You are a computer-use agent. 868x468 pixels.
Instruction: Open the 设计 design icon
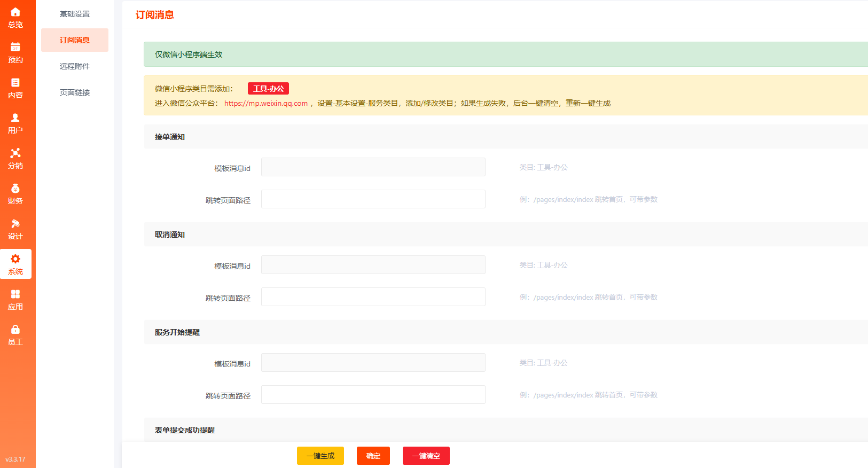click(x=15, y=224)
